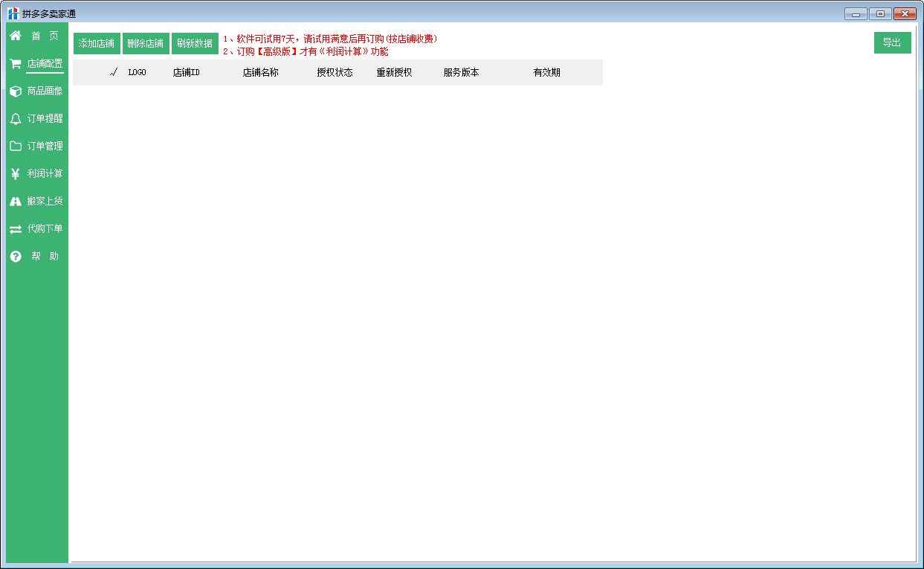Click the 刷新数据 button
Viewport: 924px width, 569px height.
tap(195, 43)
